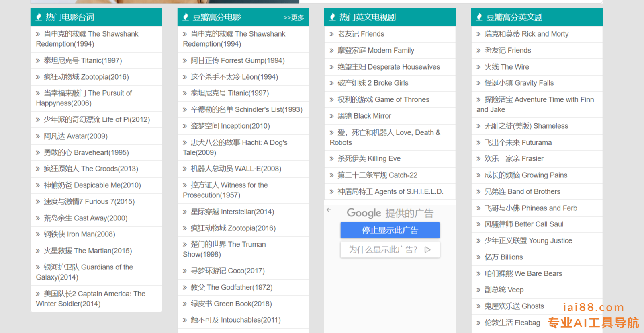Open 荒岛余生 Cast Away(2000)
The height and width of the screenshot is (333, 644).
(86, 218)
